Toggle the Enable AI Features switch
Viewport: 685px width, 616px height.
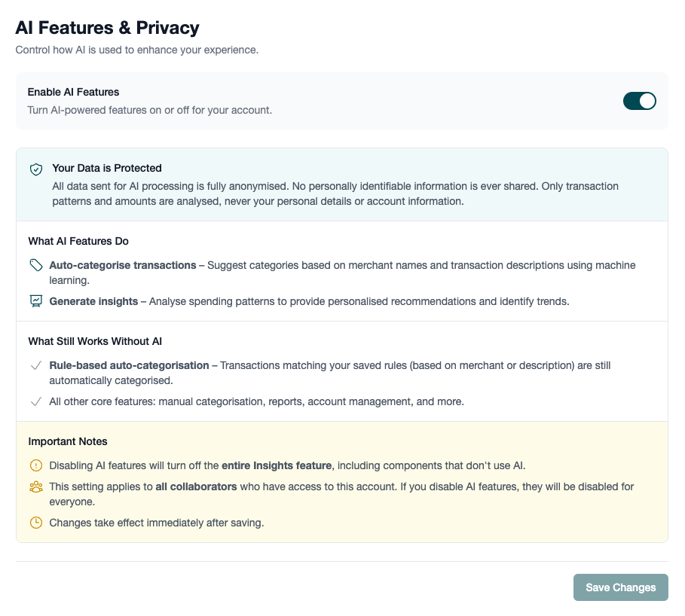(639, 101)
